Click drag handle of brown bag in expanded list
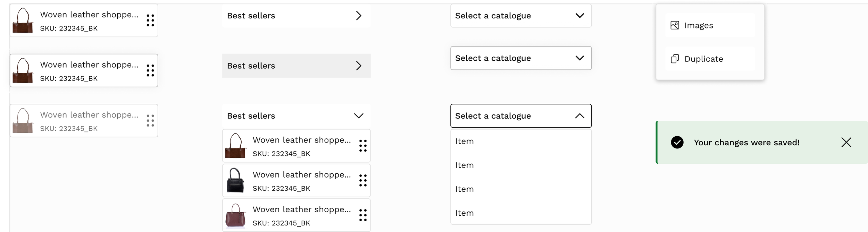This screenshot has width=868, height=232. tap(363, 146)
